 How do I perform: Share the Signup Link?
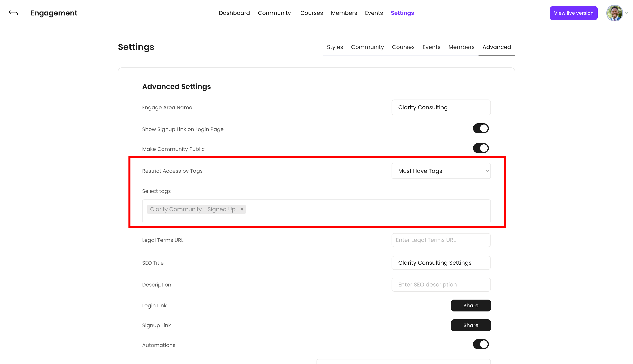click(x=471, y=325)
